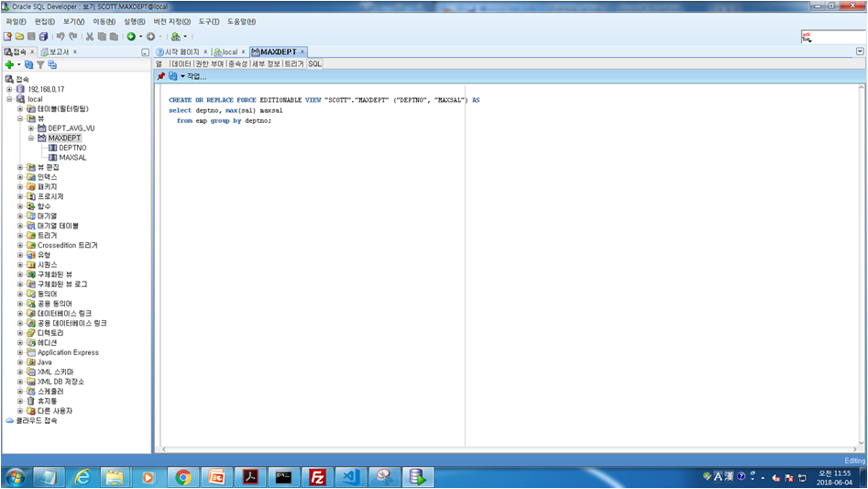The width and height of the screenshot is (868, 489).
Task: Click the Paste toolbar icon
Action: [114, 37]
